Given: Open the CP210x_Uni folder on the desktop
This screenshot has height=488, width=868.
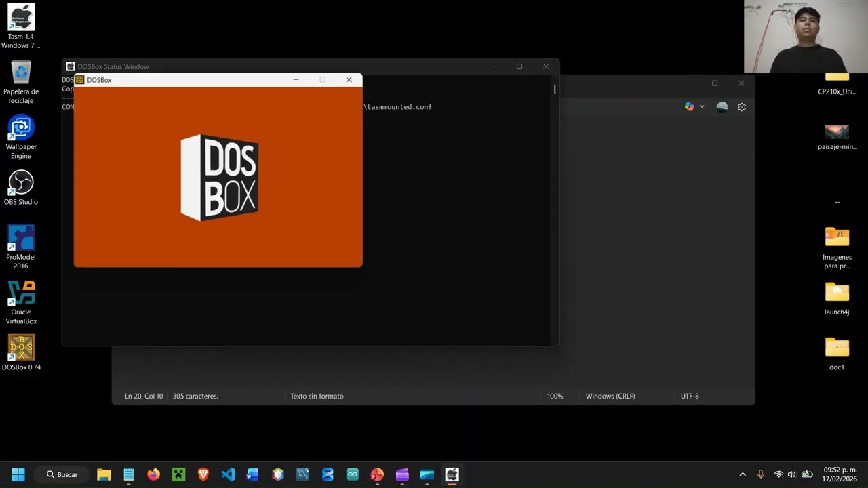Looking at the screenshot, I should tap(837, 85).
